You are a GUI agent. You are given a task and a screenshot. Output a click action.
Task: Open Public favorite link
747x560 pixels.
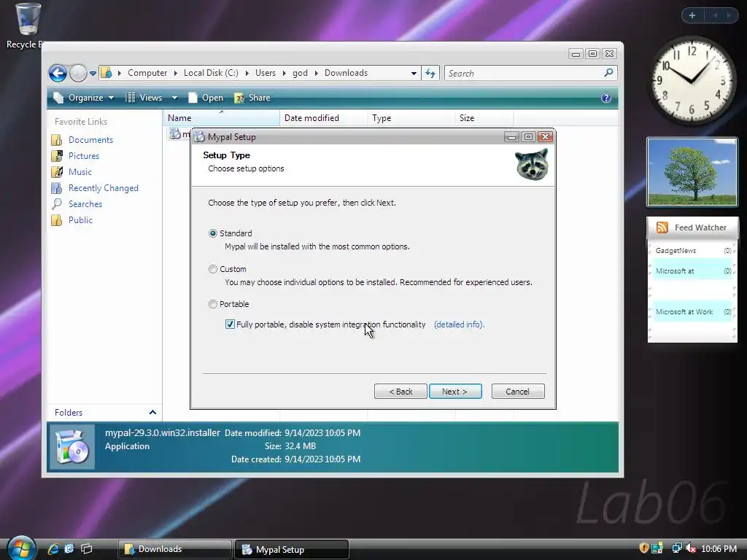pos(80,220)
